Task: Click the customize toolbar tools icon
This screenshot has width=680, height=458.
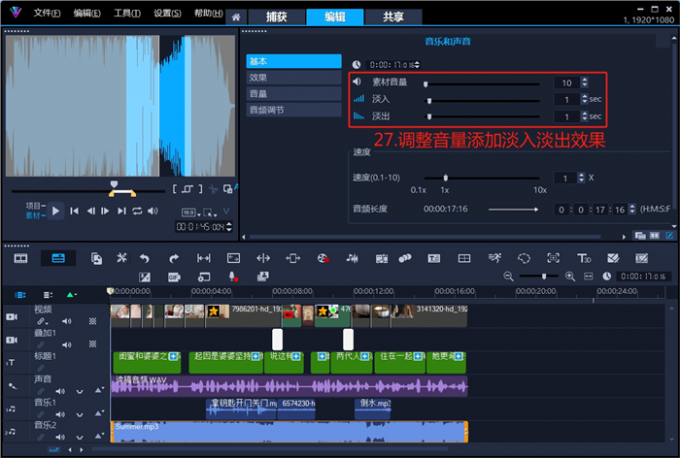Action: [121, 258]
